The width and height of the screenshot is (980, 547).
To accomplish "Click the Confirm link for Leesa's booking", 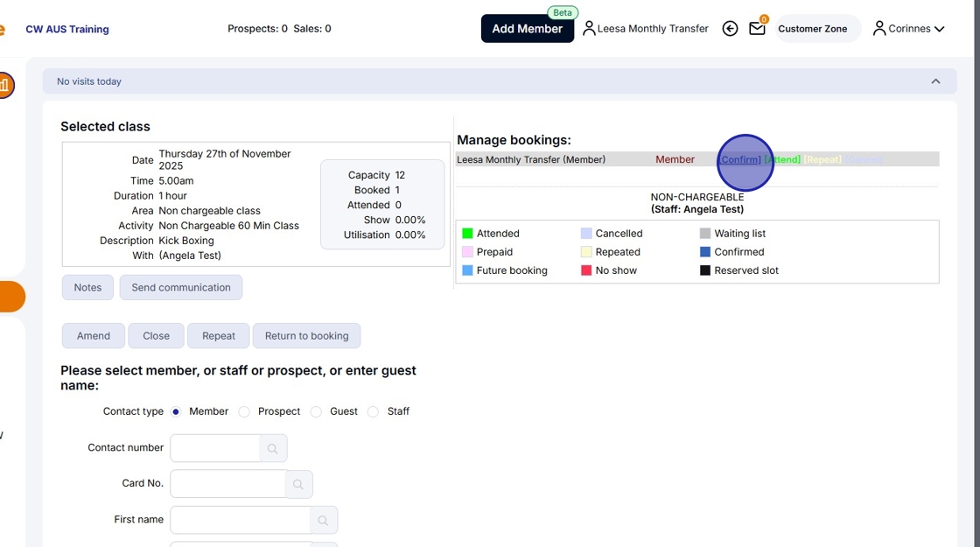I will pos(740,159).
